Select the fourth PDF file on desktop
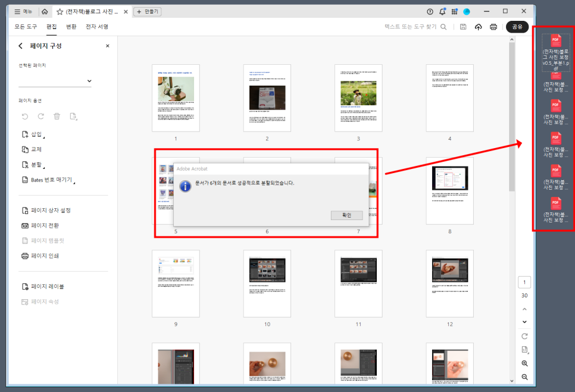The image size is (575, 392). (x=556, y=145)
